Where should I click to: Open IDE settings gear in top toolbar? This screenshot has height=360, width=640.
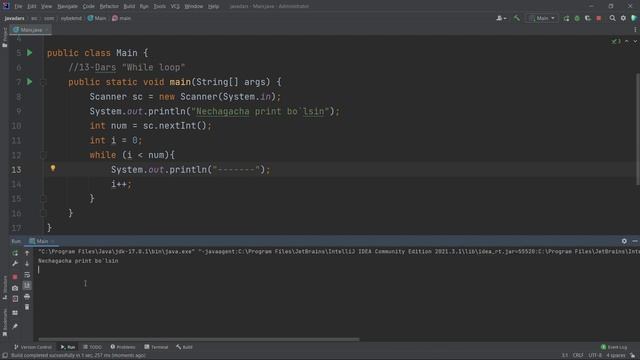(x=623, y=18)
